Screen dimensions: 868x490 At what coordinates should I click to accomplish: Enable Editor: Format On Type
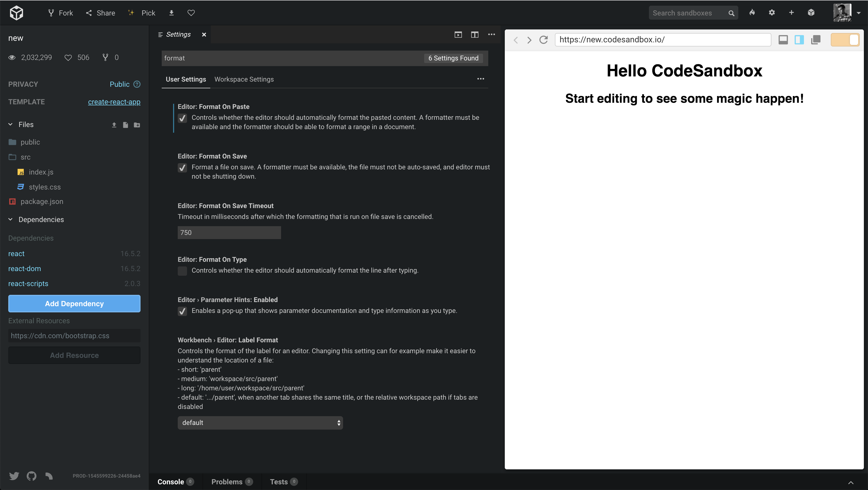point(182,271)
